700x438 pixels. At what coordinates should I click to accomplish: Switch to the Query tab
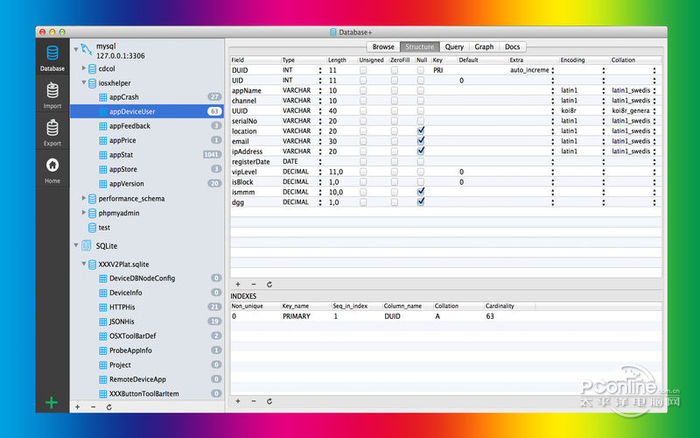[x=453, y=47]
